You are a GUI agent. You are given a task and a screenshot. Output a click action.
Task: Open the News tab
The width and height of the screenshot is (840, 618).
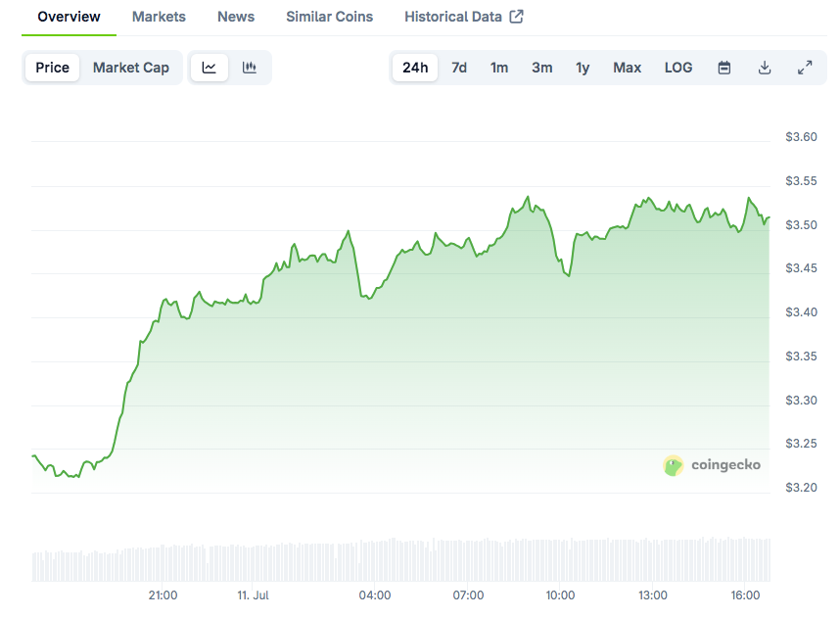236,17
